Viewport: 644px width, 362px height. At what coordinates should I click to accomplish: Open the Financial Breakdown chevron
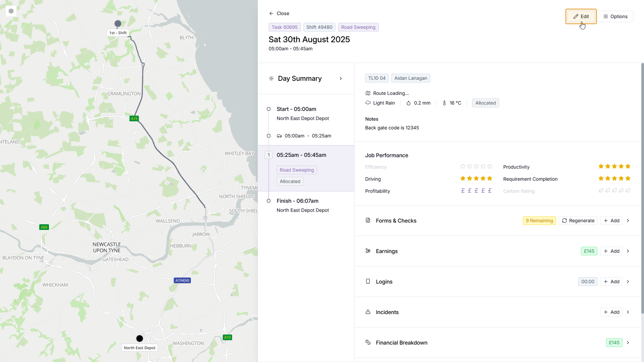point(628,343)
